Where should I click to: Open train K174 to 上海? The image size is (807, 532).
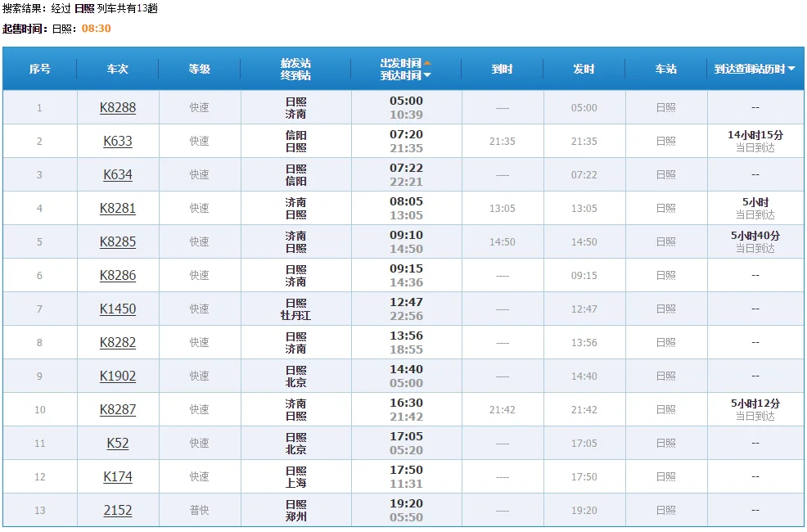pos(117,476)
